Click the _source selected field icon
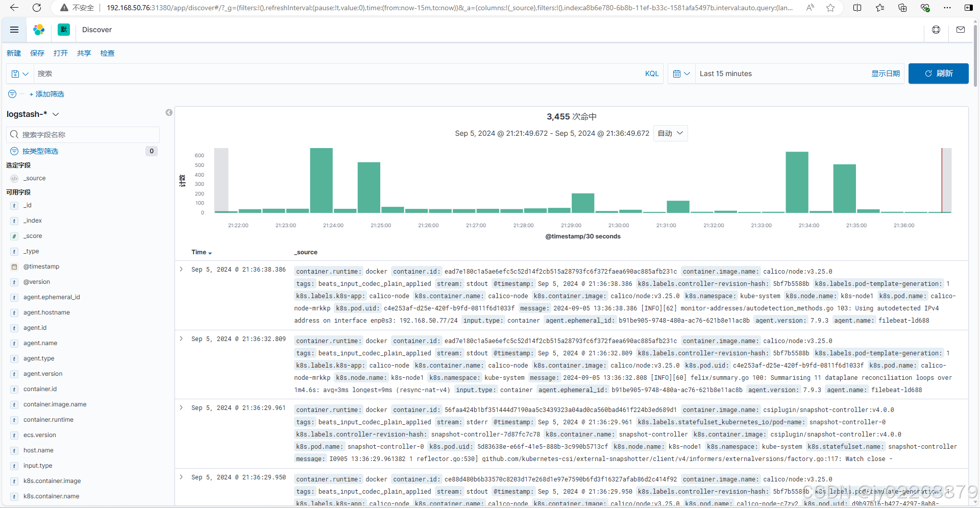 coord(14,178)
